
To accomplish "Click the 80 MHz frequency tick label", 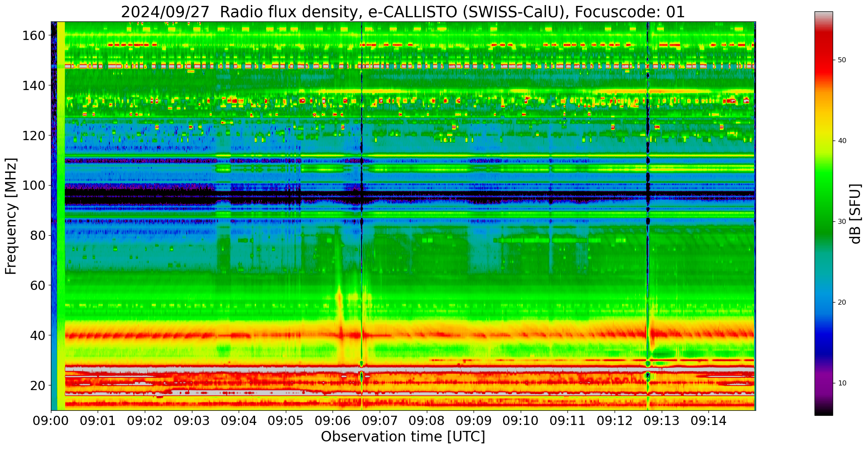I will point(38,235).
